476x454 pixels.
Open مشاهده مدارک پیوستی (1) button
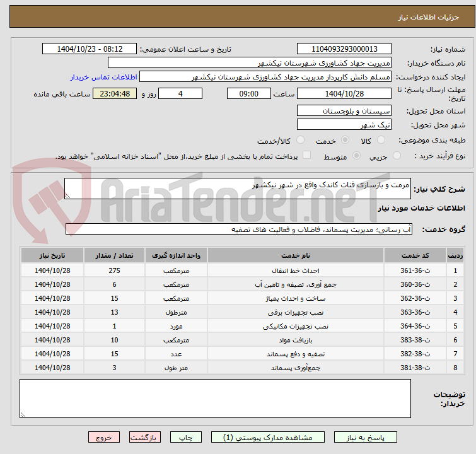[268, 438]
